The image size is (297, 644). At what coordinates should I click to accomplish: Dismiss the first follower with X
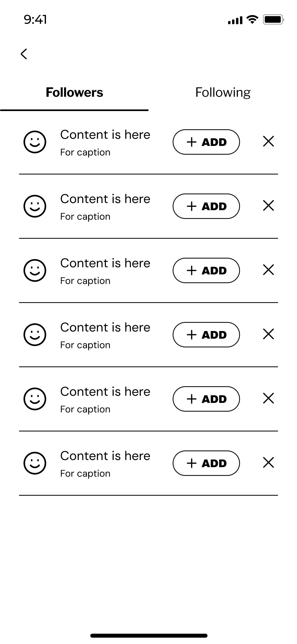coord(268,141)
